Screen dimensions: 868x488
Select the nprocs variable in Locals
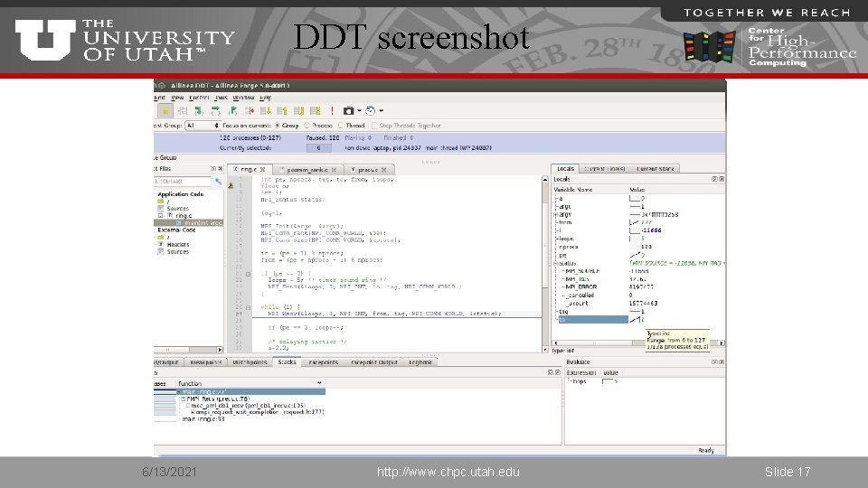point(569,248)
